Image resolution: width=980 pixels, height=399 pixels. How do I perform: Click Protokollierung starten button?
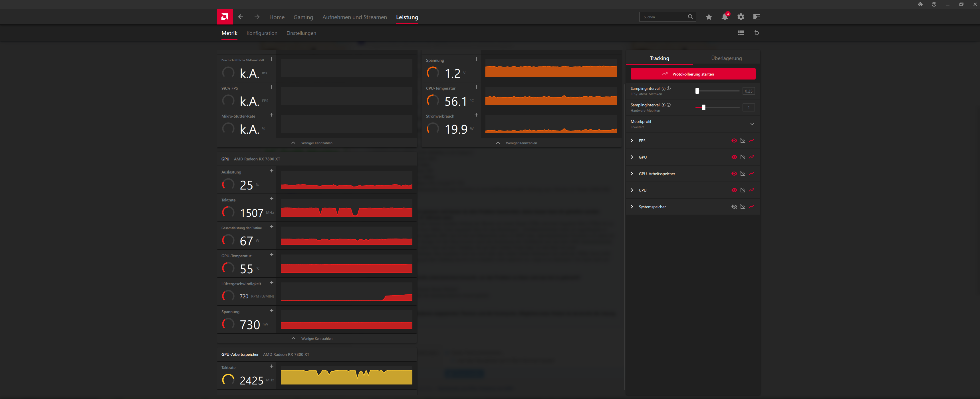click(692, 74)
